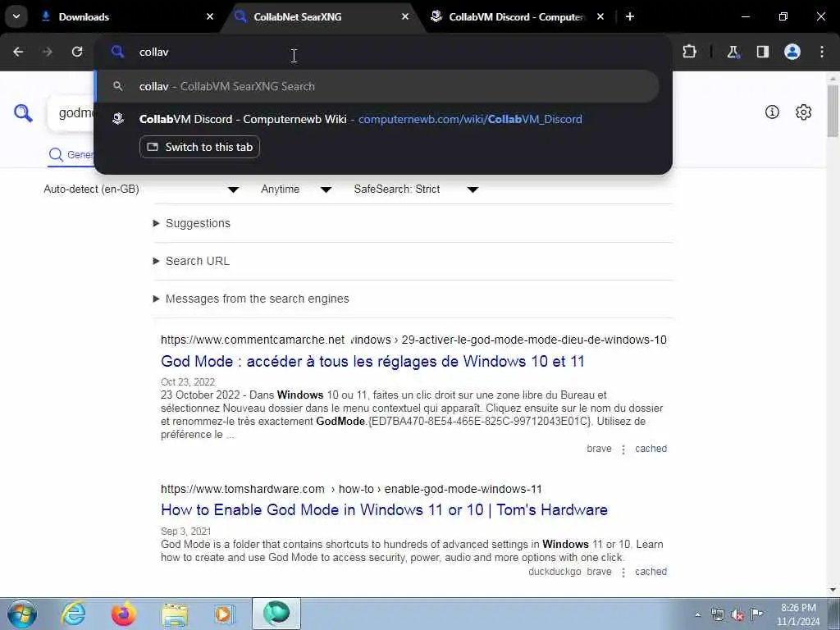Toggle the browser side panel
The height and width of the screenshot is (630, 840).
coord(763,52)
